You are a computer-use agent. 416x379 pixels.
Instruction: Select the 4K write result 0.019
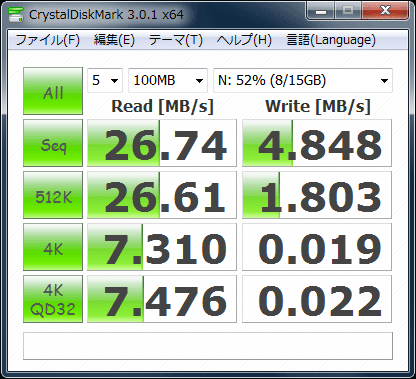pos(317,247)
